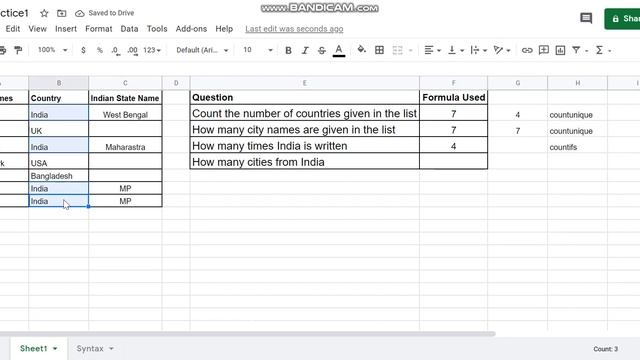640x360 pixels.
Task: Select the West Bengal cell
Action: click(x=125, y=114)
